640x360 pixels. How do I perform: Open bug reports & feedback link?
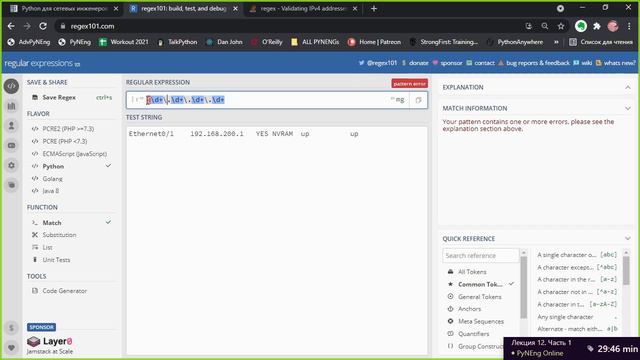533,63
